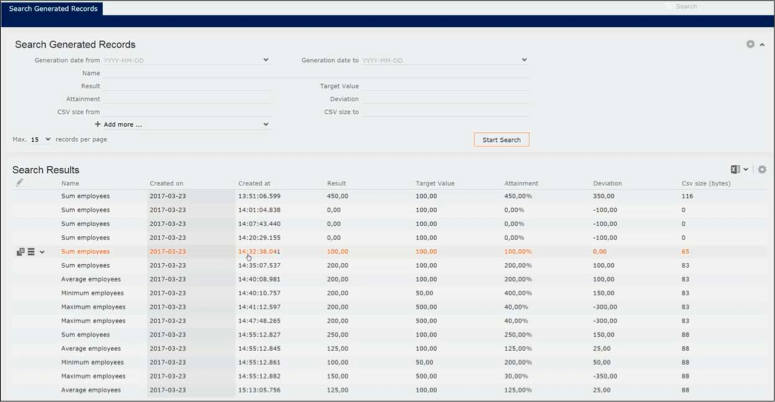Screen dimensions: 775x402
Task: Open the row menu list icon
Action: 31,252
